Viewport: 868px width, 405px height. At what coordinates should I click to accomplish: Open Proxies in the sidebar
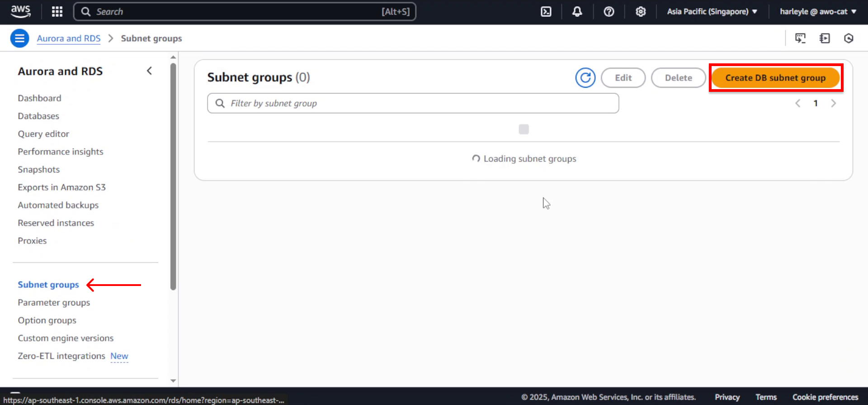pos(32,241)
